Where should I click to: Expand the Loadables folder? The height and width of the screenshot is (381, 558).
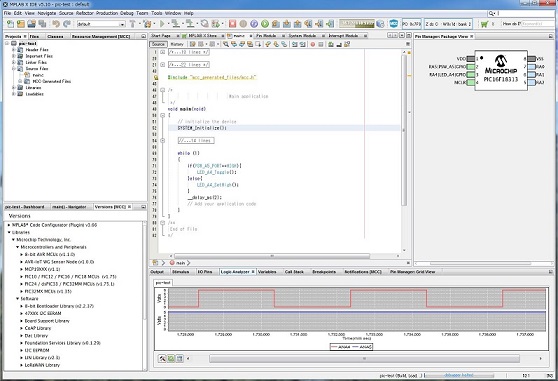(x=14, y=94)
